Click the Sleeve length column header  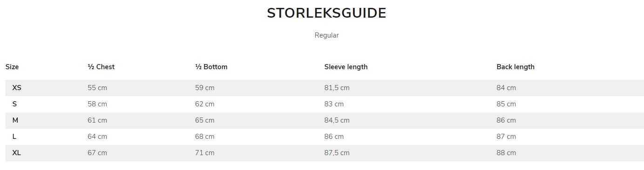pos(346,67)
